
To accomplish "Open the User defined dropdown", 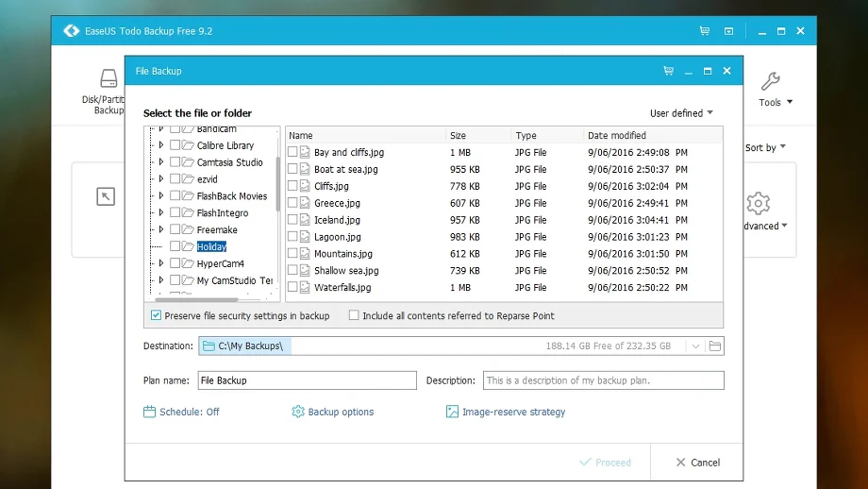I will pyautogui.click(x=681, y=113).
